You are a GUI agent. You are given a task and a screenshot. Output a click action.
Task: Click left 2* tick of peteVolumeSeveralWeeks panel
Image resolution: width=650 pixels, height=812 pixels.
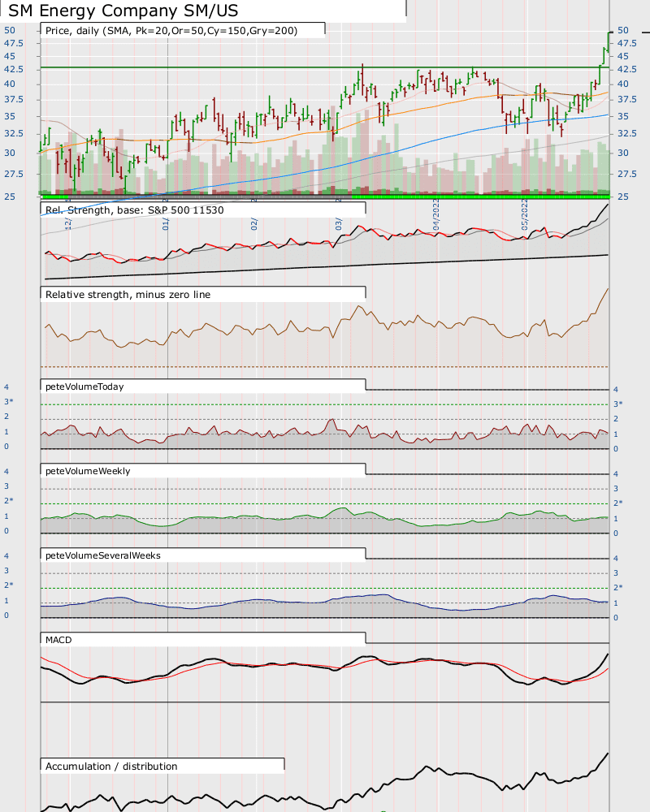[x=9, y=585]
